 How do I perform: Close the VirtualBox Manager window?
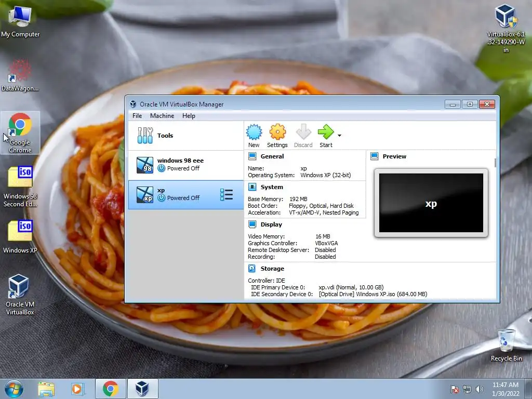487,104
